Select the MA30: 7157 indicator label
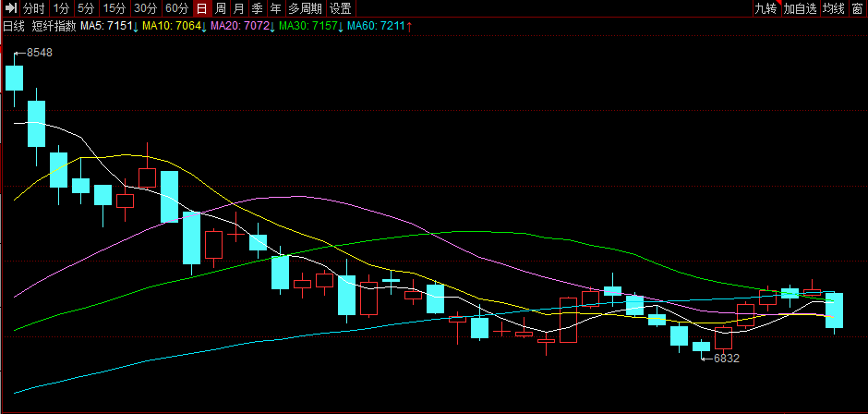The width and height of the screenshot is (868, 414). [312, 26]
